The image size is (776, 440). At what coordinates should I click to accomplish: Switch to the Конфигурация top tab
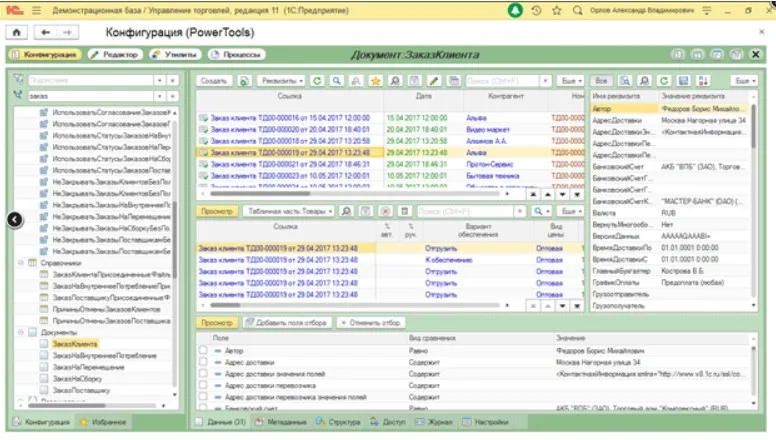(45, 54)
